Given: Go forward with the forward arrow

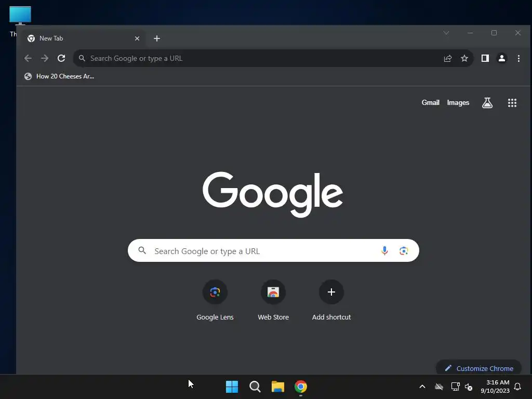Looking at the screenshot, I should 45,58.
